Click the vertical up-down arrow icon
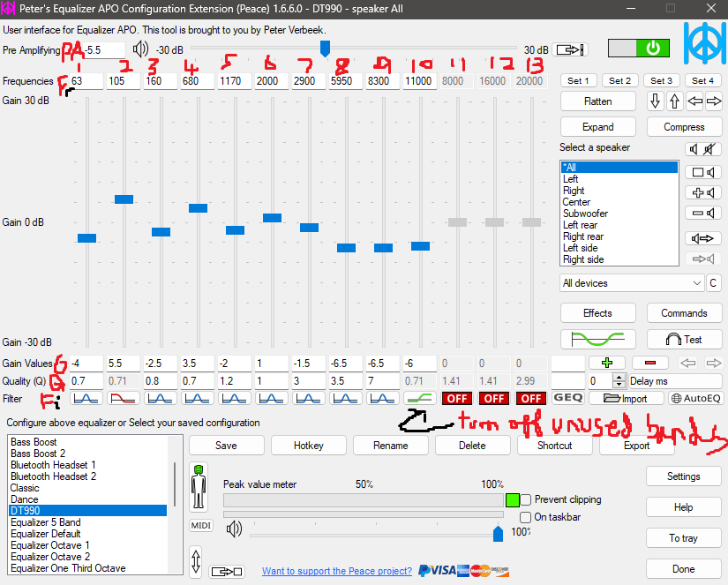Viewport: 728px width, 585px height. (x=196, y=561)
